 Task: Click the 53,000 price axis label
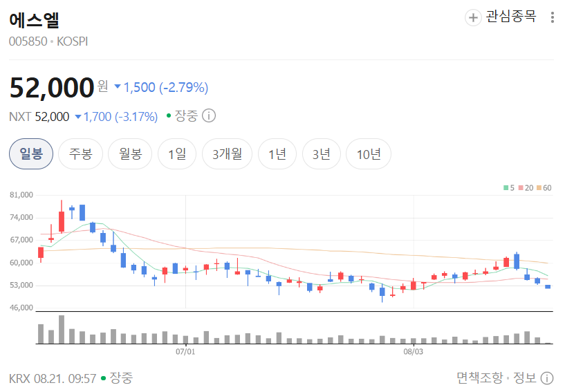point(21,285)
